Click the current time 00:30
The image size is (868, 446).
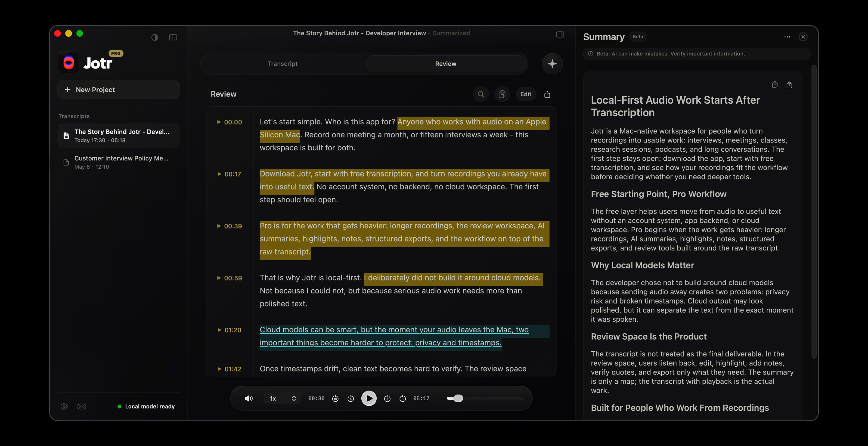point(317,398)
